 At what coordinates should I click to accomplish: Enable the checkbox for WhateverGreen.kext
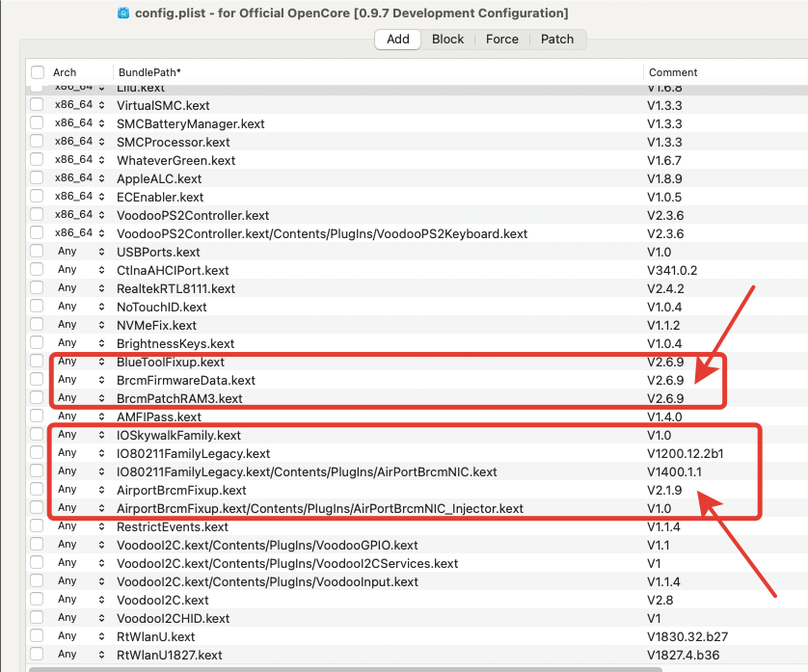click(37, 160)
